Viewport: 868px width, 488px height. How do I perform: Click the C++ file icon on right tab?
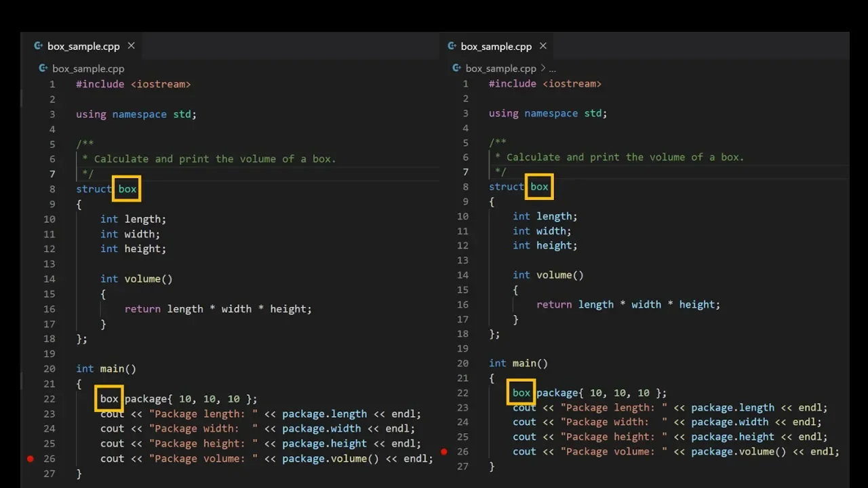point(452,46)
